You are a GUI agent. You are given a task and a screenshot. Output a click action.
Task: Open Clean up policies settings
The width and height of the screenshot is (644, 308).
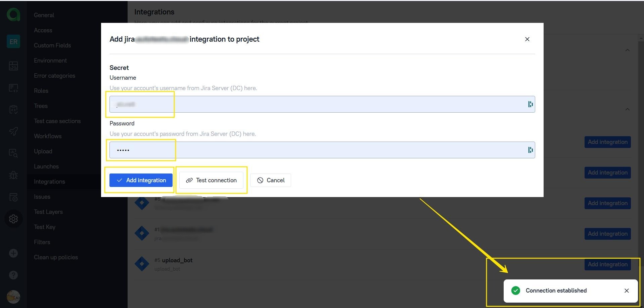point(56,257)
